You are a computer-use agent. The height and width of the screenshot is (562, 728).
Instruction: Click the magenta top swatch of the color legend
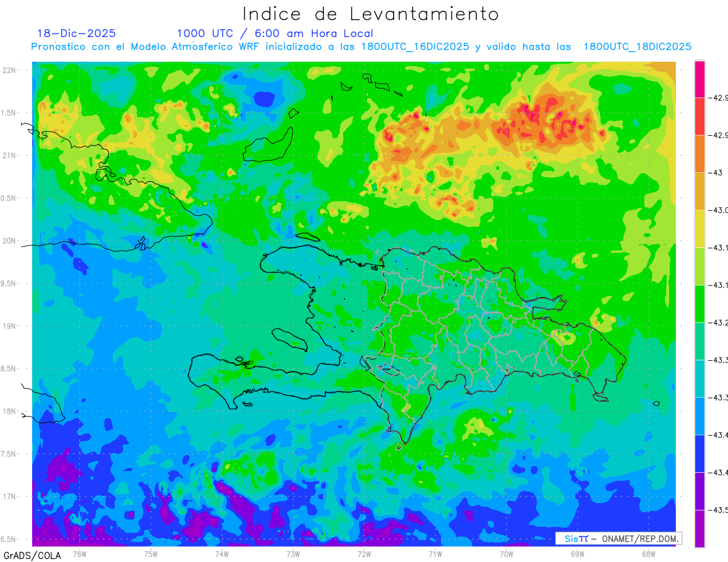699,79
